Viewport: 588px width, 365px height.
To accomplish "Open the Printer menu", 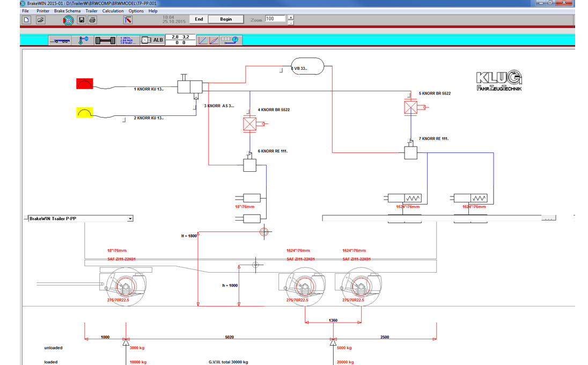I will [43, 11].
